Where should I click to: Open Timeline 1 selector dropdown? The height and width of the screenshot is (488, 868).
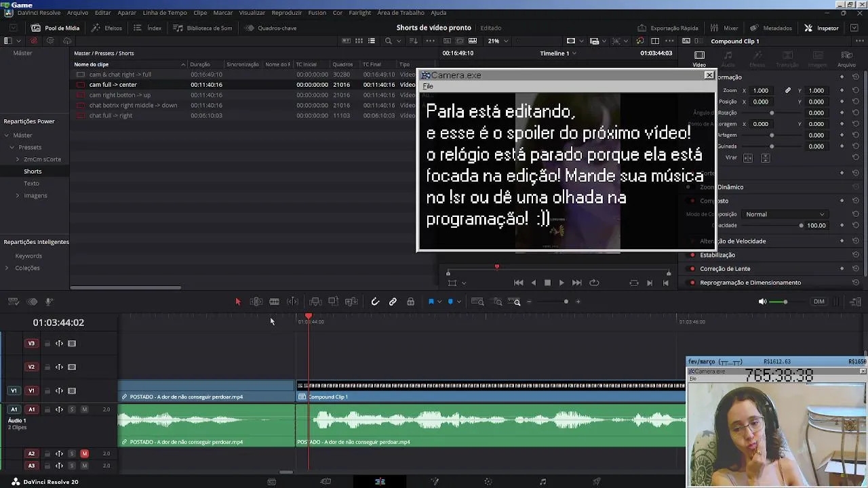click(558, 53)
